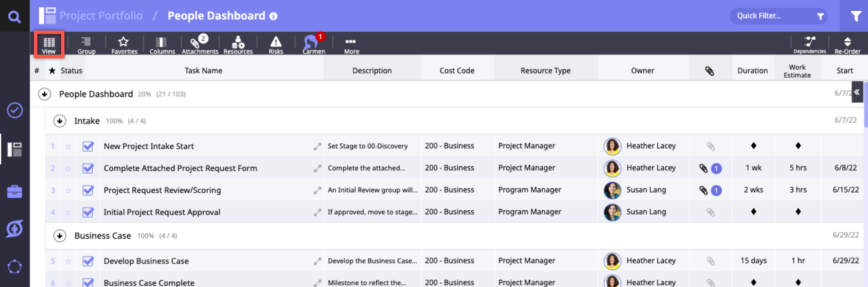This screenshot has width=868, height=287.
Task: Toggle checkbox for Develop Business Case
Action: coord(88,261)
